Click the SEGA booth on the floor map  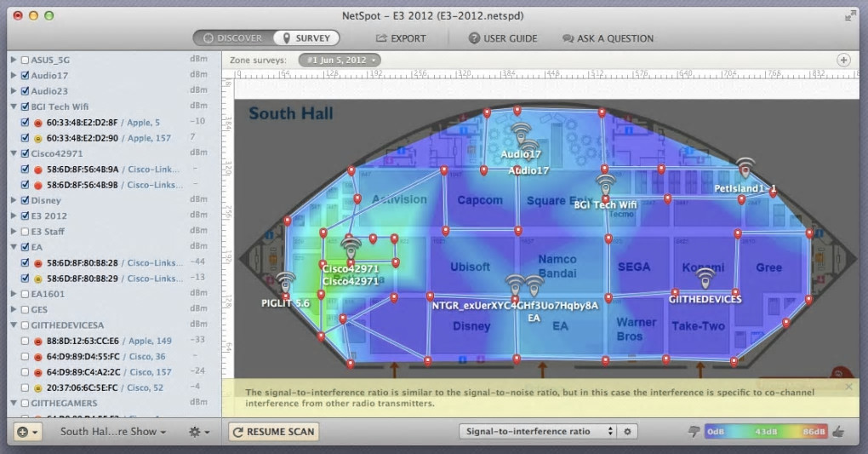[634, 267]
